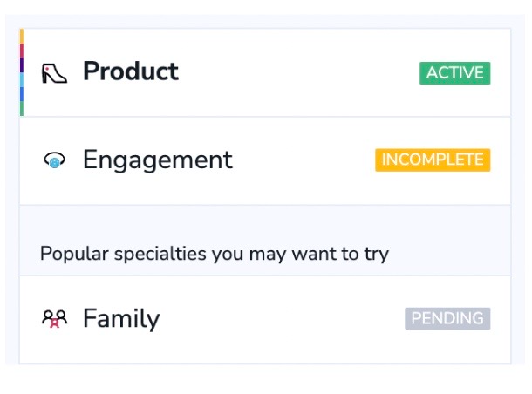Click empty space in the Product row

pos(297,73)
